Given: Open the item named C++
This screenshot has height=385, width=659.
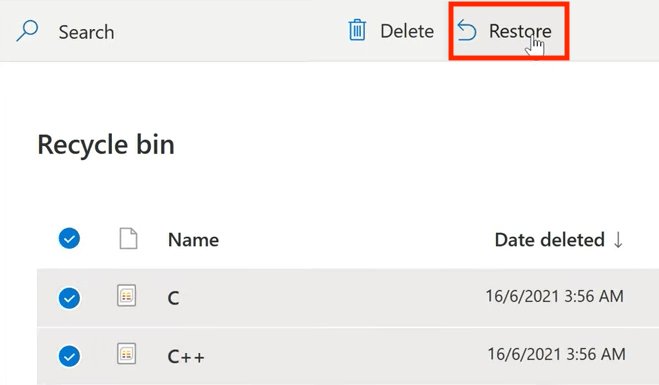Looking at the screenshot, I should pyautogui.click(x=186, y=357).
